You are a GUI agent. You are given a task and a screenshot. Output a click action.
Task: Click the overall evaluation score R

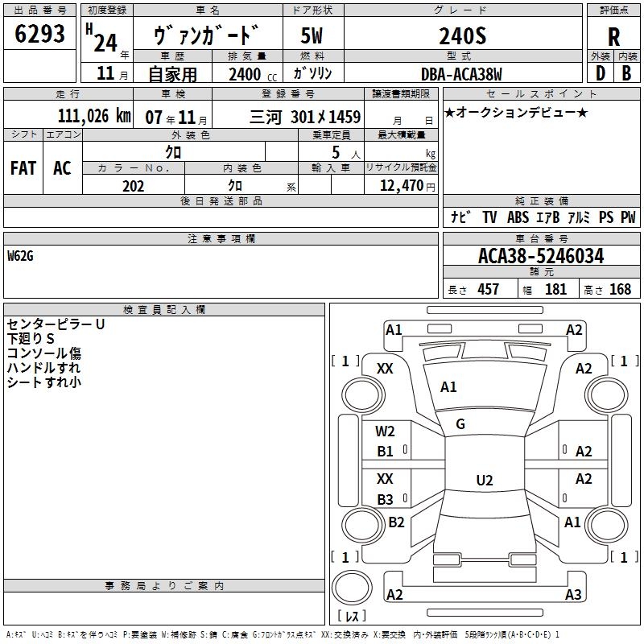[613, 37]
